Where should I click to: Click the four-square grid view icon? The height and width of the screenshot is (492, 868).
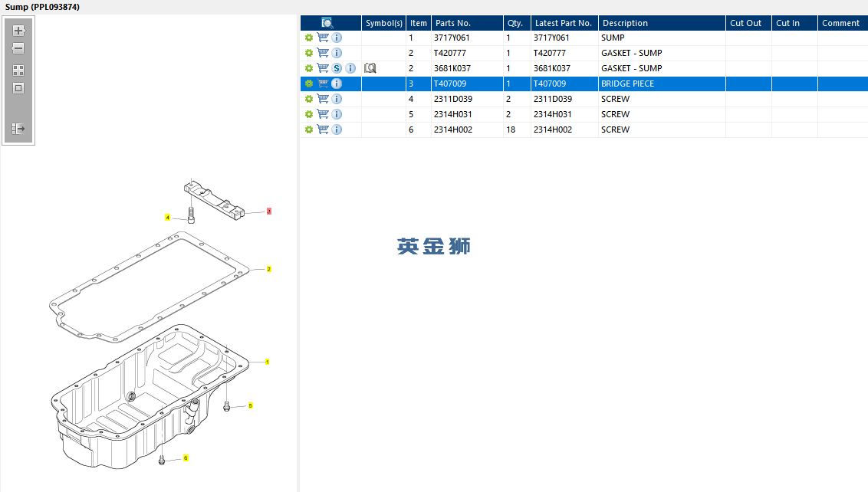pos(18,71)
